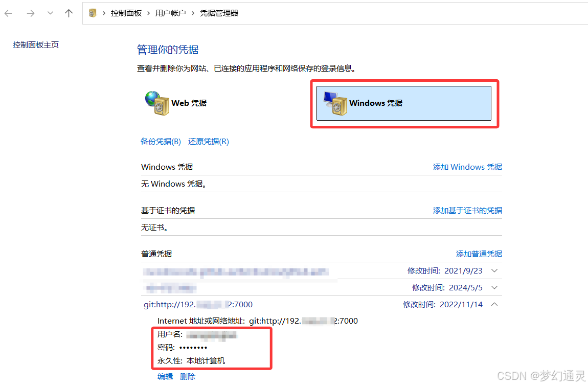Image resolution: width=588 pixels, height=386 pixels.
Task: Click 编辑 link for git credential
Action: 165,377
